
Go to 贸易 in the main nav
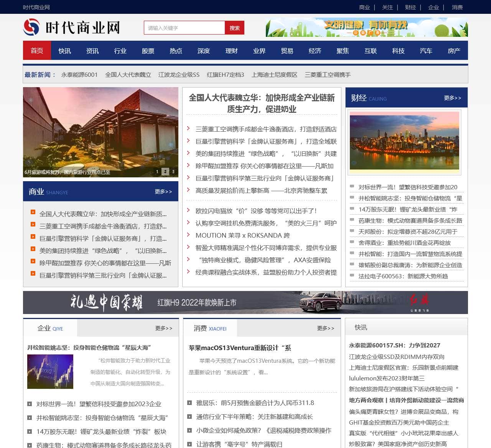pyautogui.click(x=287, y=51)
